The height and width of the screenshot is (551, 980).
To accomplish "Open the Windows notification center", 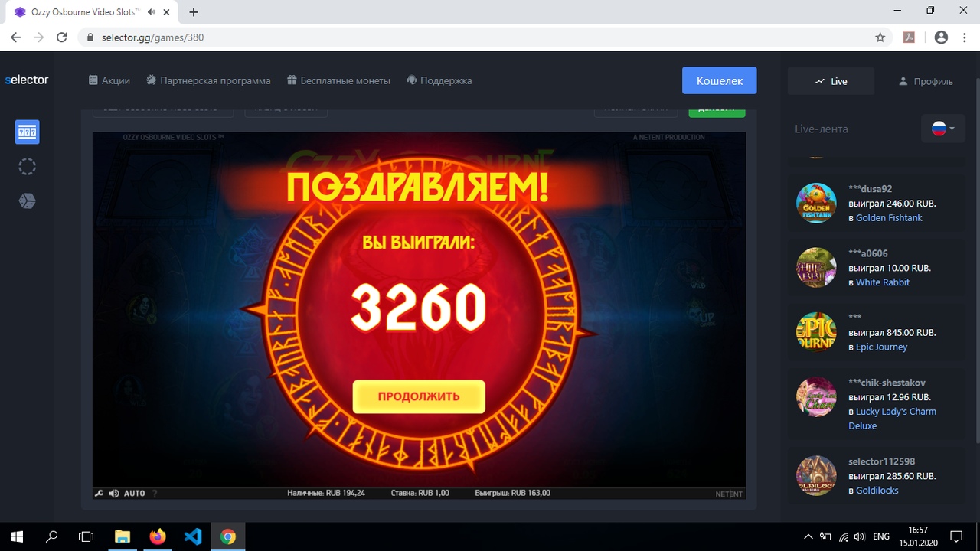I will click(956, 536).
